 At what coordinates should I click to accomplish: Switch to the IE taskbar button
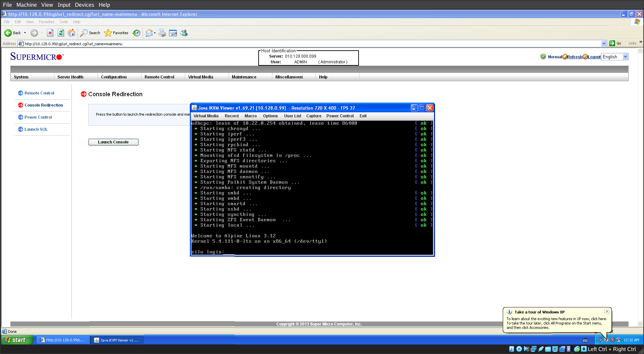(x=62, y=340)
